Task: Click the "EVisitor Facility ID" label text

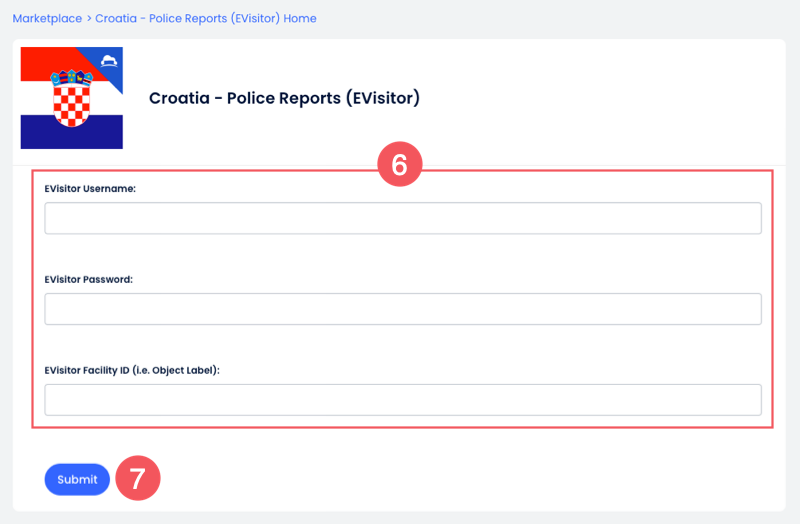Action: click(x=132, y=370)
